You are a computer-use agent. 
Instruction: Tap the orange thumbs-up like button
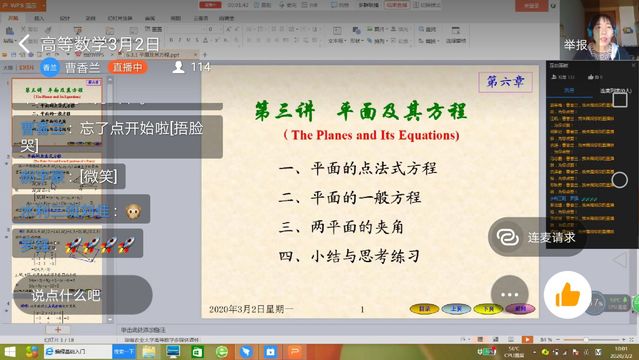(x=567, y=295)
